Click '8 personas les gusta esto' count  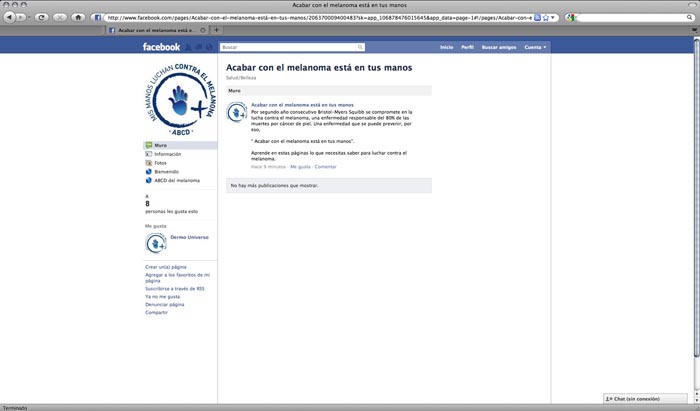click(x=171, y=207)
